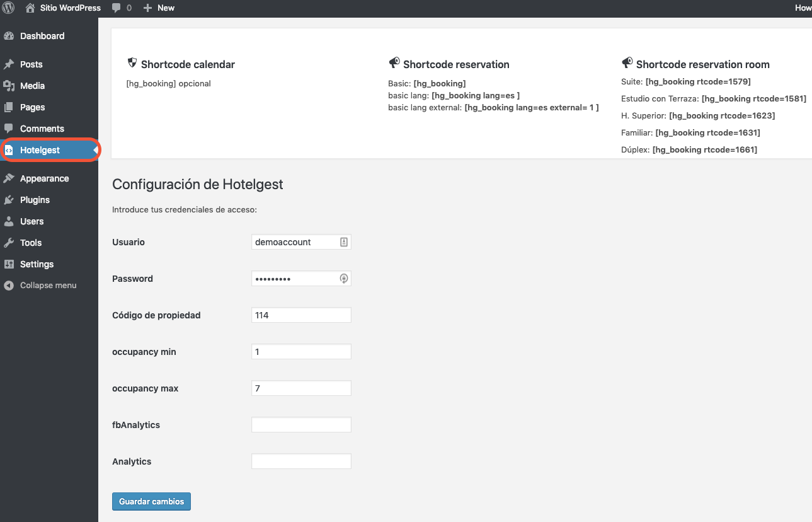The width and height of the screenshot is (812, 522).
Task: Collapse the sidebar menu
Action: 49,286
